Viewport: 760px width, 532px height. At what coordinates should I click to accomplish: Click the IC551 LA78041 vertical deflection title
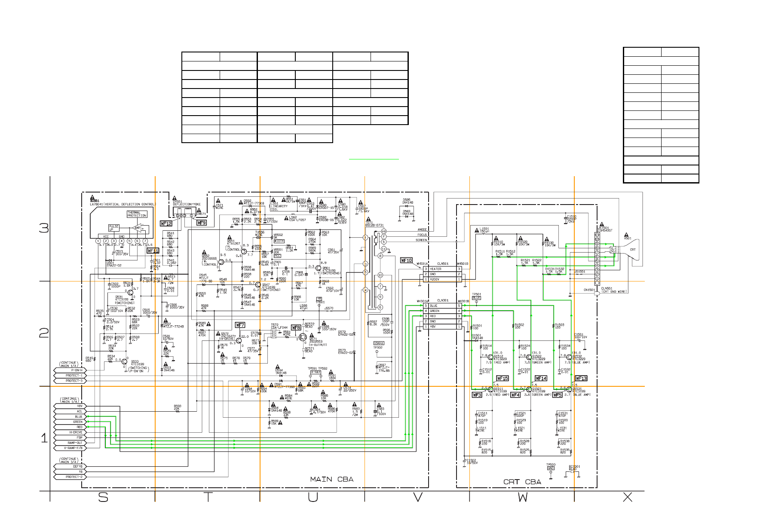click(x=123, y=204)
